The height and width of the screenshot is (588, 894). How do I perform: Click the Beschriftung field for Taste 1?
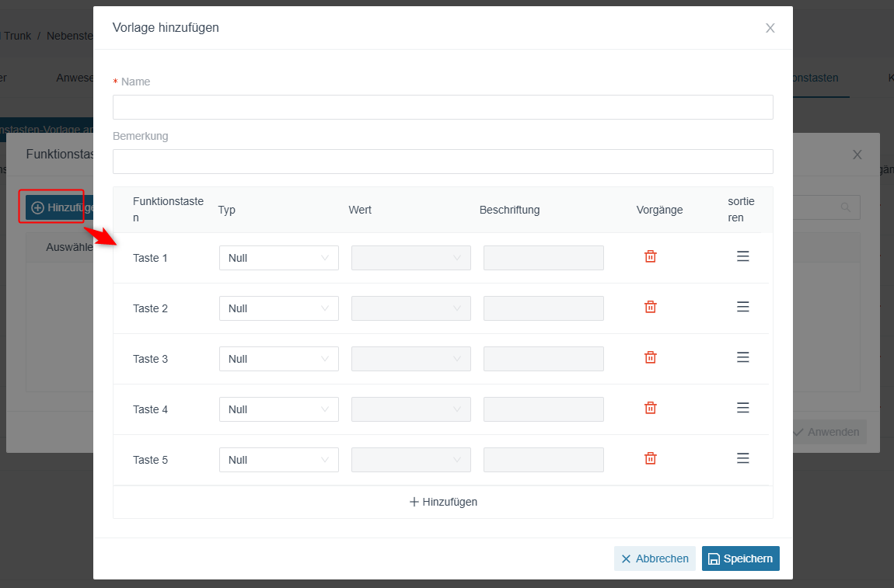[543, 258]
